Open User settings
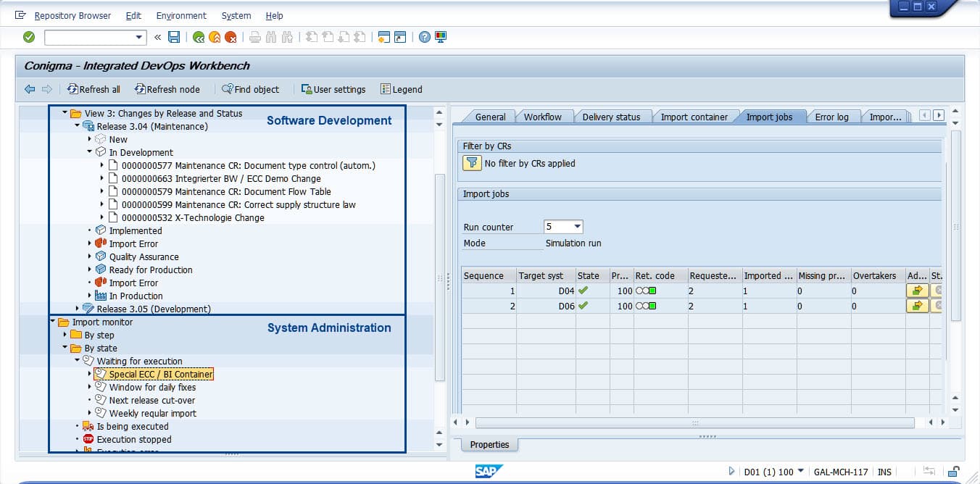Image resolution: width=980 pixels, height=484 pixels. (x=333, y=89)
